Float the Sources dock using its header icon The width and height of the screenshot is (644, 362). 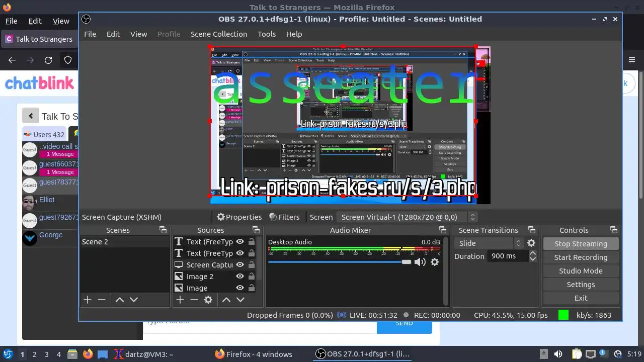[256, 230]
